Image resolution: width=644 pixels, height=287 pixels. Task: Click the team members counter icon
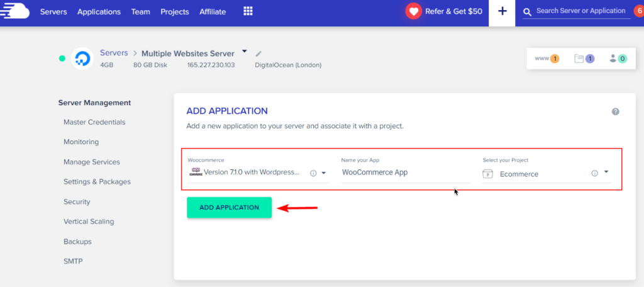click(x=618, y=59)
